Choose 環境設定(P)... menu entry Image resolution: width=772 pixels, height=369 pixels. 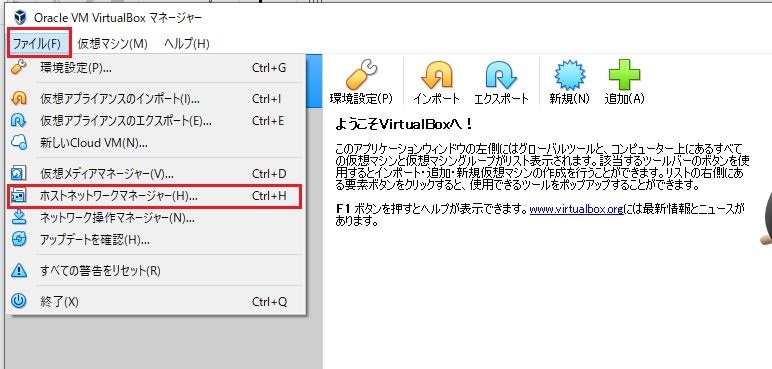coord(156,68)
